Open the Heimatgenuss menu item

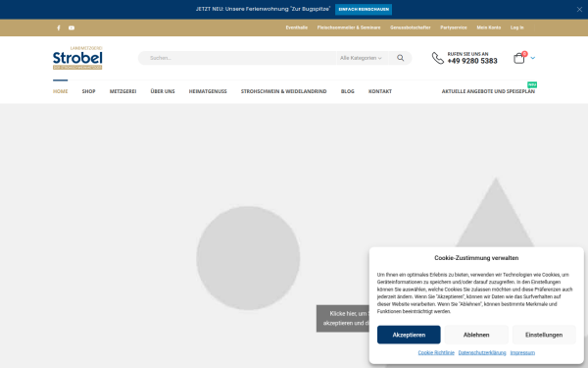(208, 91)
